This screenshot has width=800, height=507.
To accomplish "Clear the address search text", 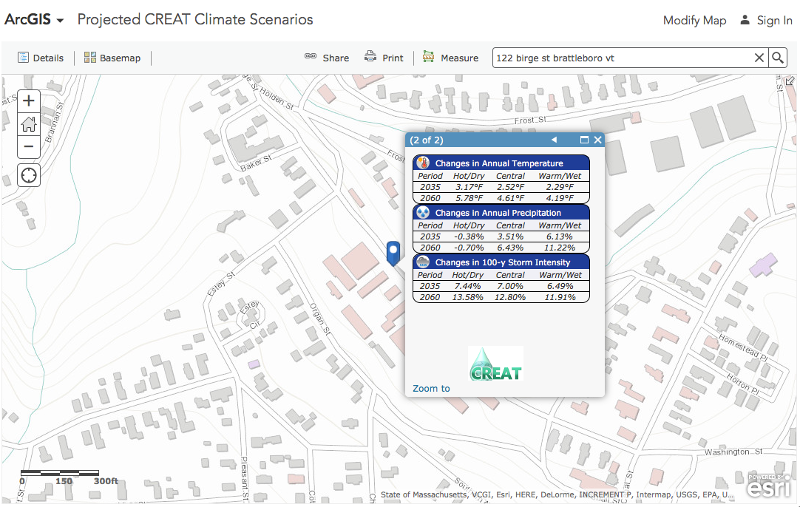I will coord(759,58).
